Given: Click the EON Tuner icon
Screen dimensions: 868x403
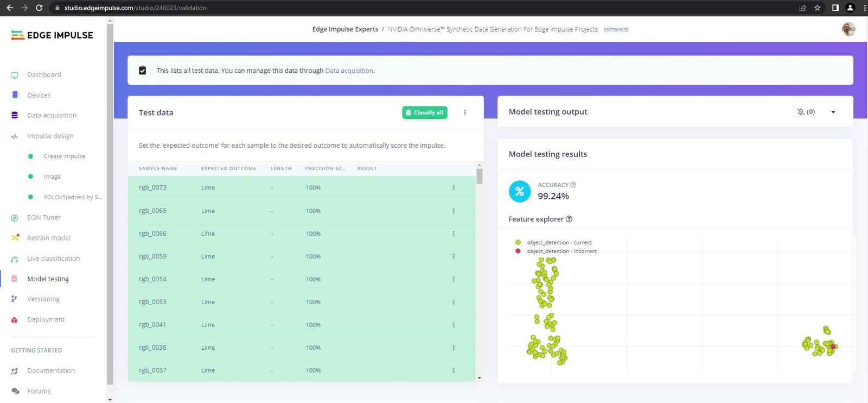Looking at the screenshot, I should (x=15, y=218).
